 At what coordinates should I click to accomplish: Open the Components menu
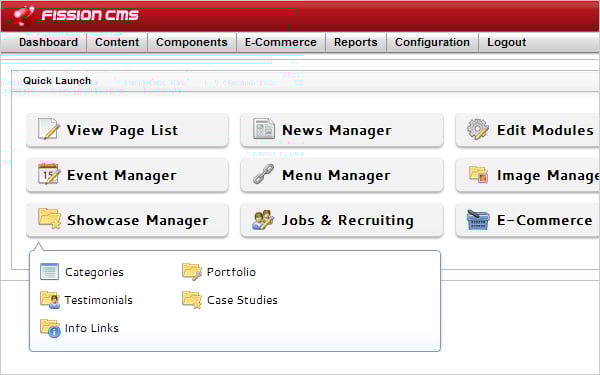coord(192,42)
